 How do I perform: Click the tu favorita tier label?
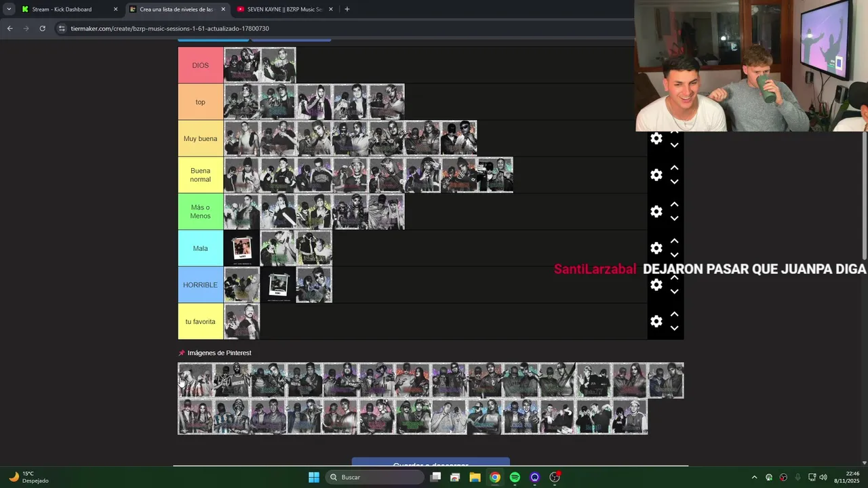[x=201, y=321]
